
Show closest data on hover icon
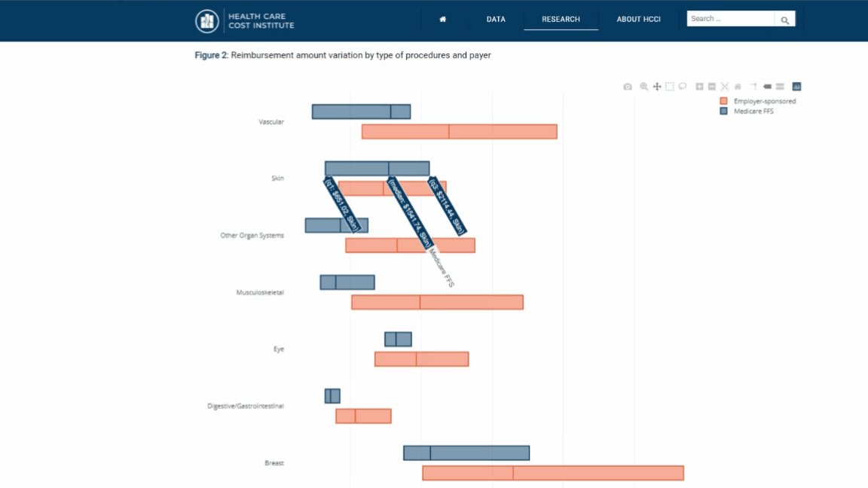point(767,87)
